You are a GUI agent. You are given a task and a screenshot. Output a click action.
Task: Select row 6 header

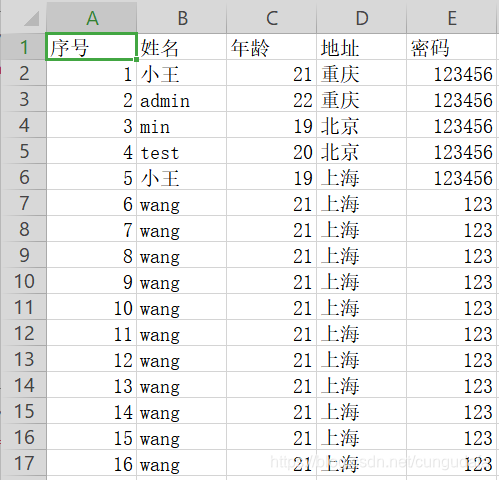point(23,177)
